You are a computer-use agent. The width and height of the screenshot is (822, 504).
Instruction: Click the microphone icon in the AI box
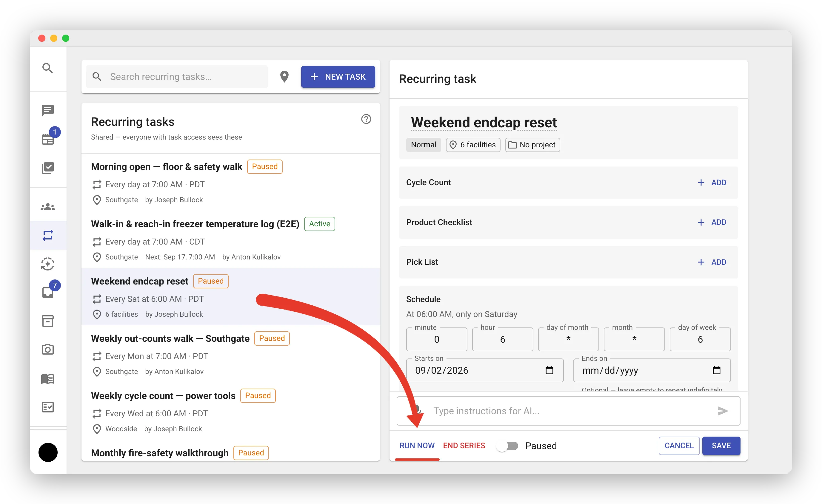tap(417, 410)
